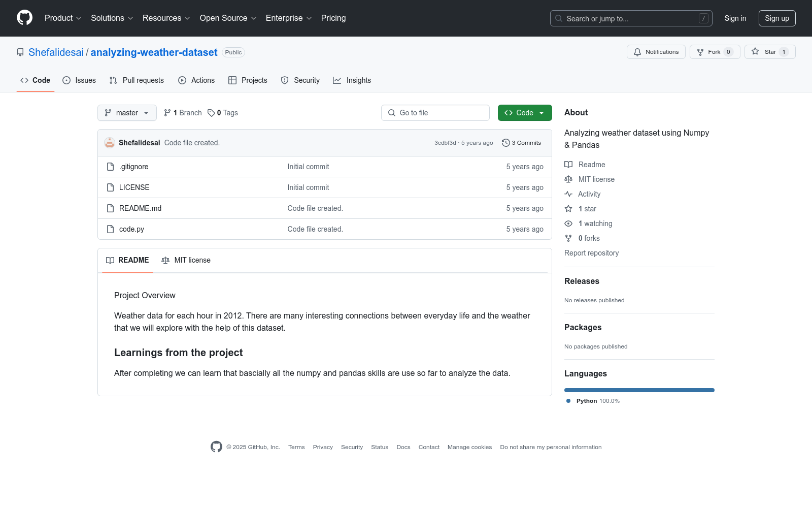Click the GitHub logo in the header

pyautogui.click(x=24, y=18)
